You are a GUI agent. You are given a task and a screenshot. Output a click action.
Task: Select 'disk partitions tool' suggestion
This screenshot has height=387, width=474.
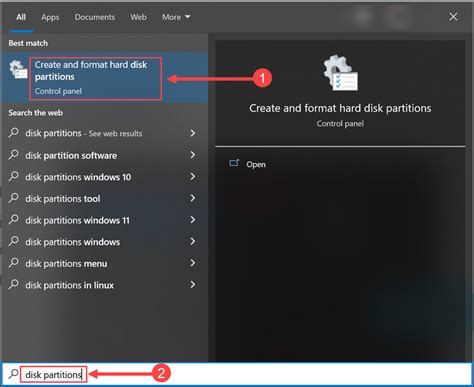pyautogui.click(x=105, y=198)
